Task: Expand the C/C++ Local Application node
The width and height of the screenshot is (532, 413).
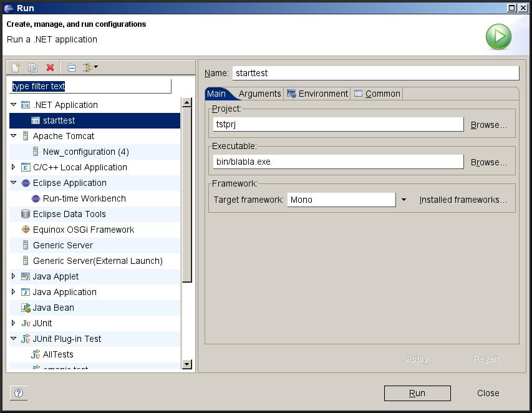Action: [x=14, y=167]
